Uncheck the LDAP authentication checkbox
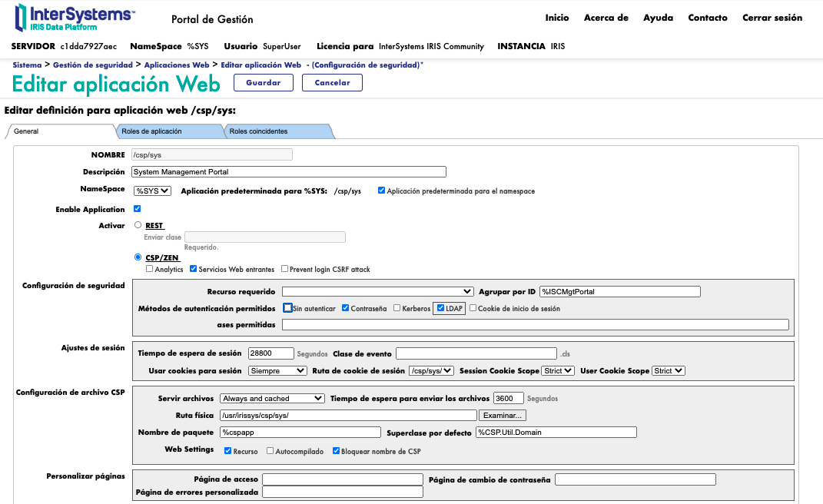The image size is (823, 504). pos(440,308)
